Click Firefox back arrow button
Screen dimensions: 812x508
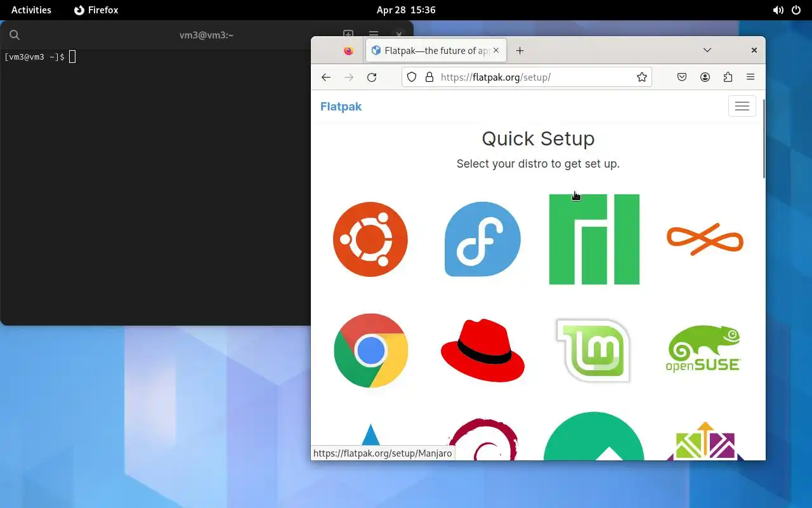[326, 77]
